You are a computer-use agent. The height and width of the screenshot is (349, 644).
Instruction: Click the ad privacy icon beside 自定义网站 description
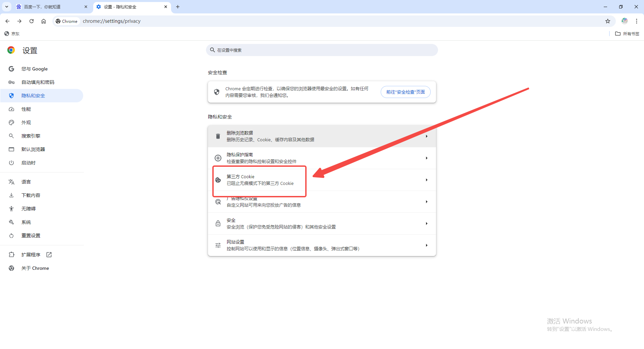pos(218,202)
